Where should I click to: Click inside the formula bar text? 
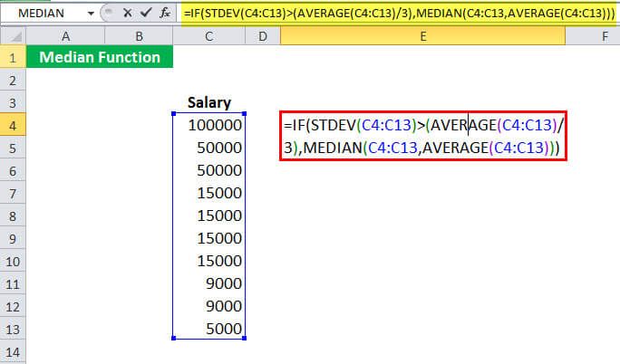399,14
